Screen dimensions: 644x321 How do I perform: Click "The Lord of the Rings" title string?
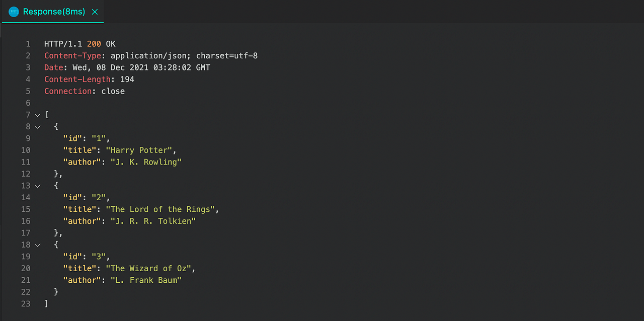(x=161, y=209)
